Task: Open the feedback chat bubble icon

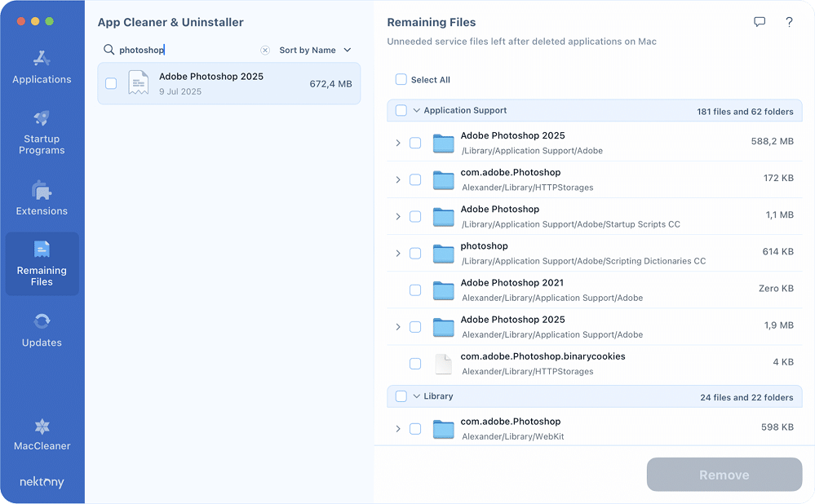Action: coord(760,22)
